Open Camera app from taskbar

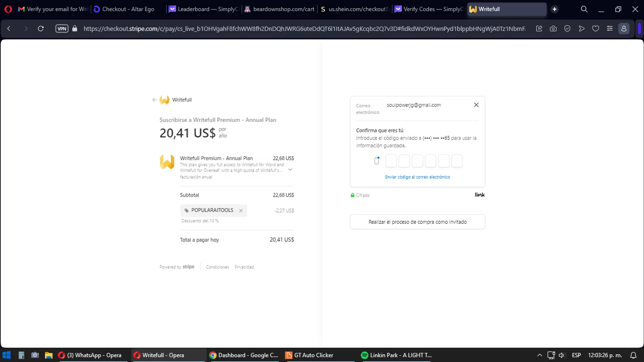tap(35, 355)
